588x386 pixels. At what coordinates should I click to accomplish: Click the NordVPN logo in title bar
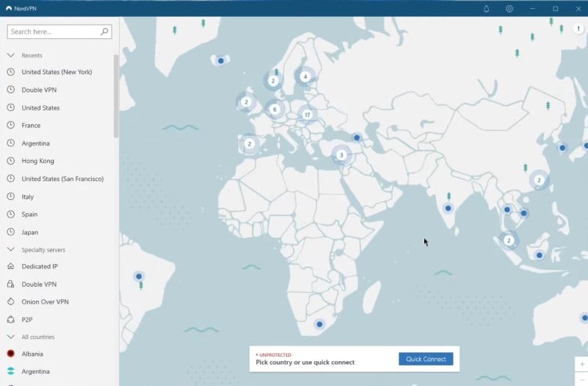(9, 8)
